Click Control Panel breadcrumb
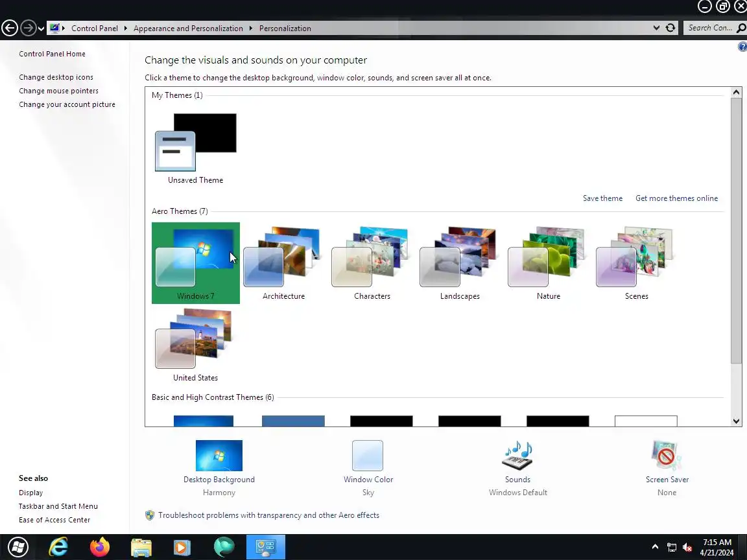This screenshot has height=560, width=747. click(94, 28)
